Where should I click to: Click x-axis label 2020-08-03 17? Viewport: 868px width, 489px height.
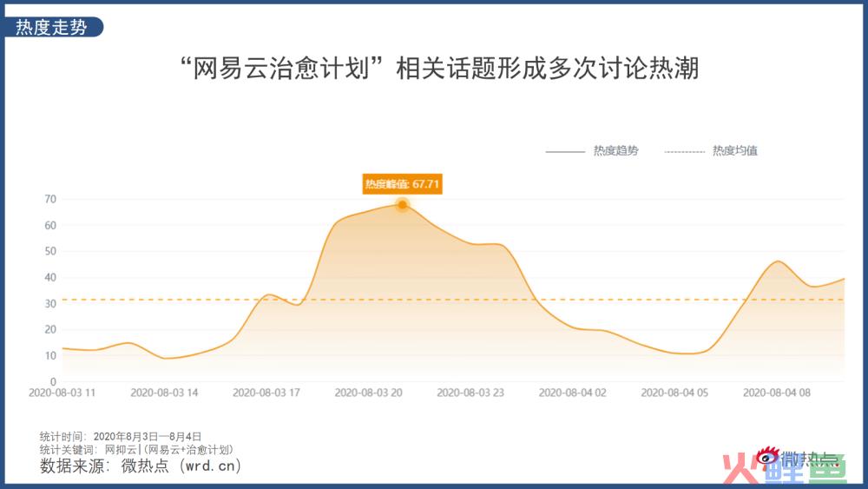(x=266, y=393)
